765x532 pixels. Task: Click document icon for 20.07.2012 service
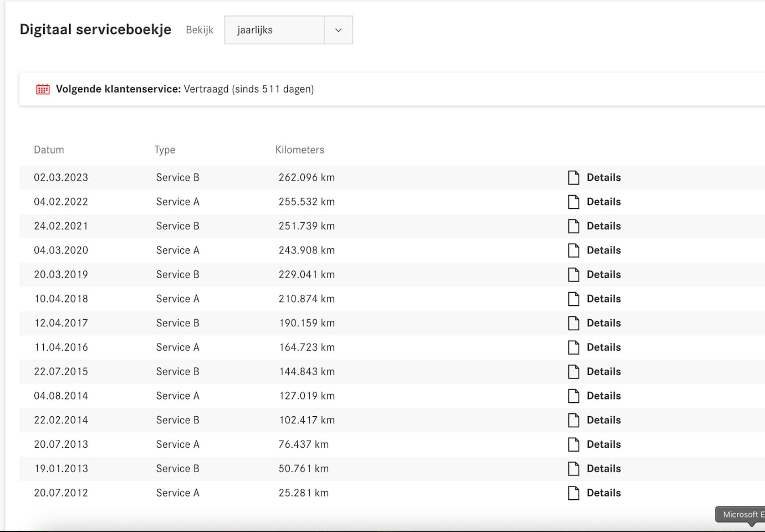(574, 493)
